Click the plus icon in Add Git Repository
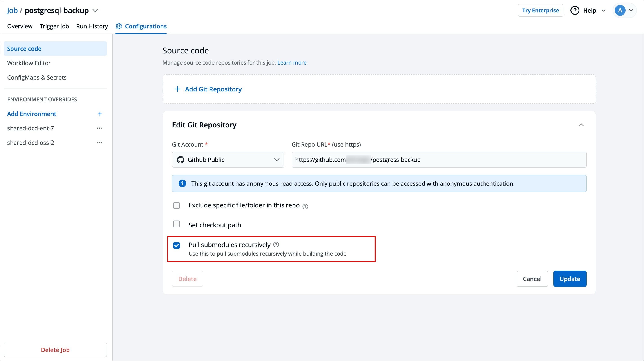644x361 pixels. [x=177, y=89]
